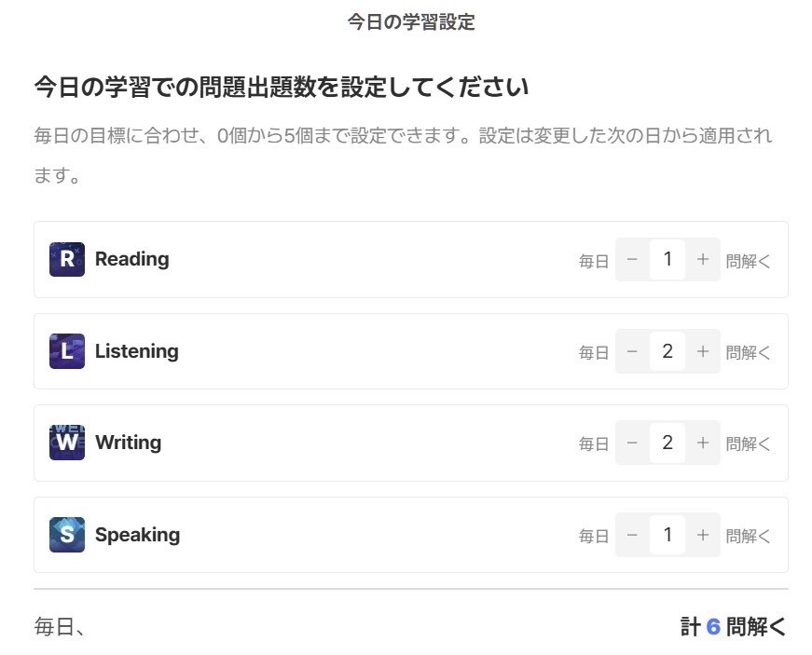
Task: Select the Writing count number field
Action: [x=667, y=443]
